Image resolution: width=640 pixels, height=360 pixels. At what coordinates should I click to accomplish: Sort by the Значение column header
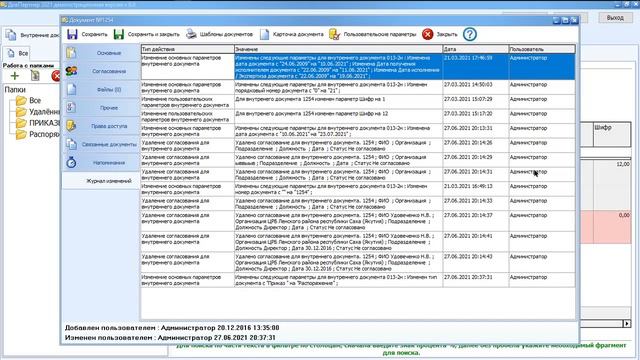click(x=339, y=49)
